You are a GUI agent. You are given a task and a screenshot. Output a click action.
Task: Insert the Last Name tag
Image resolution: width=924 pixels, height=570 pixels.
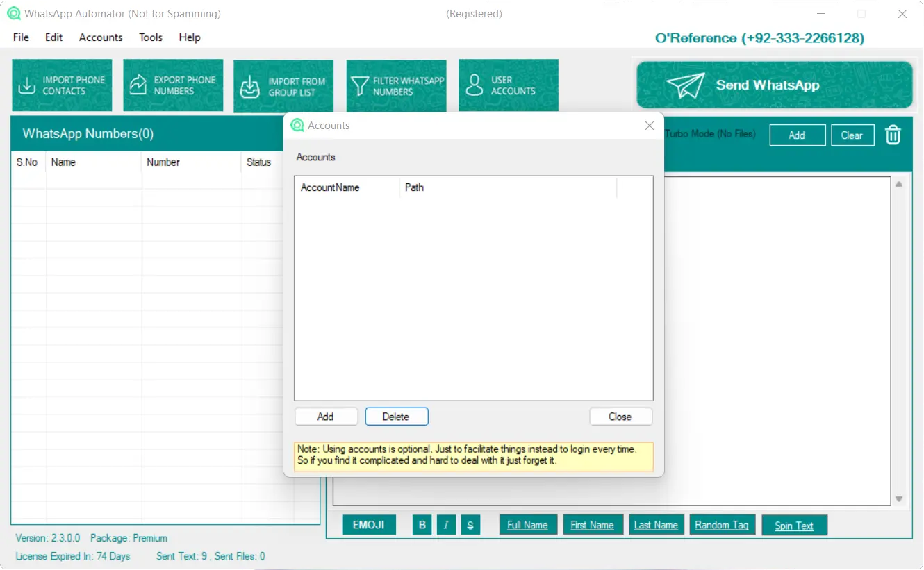click(x=656, y=525)
